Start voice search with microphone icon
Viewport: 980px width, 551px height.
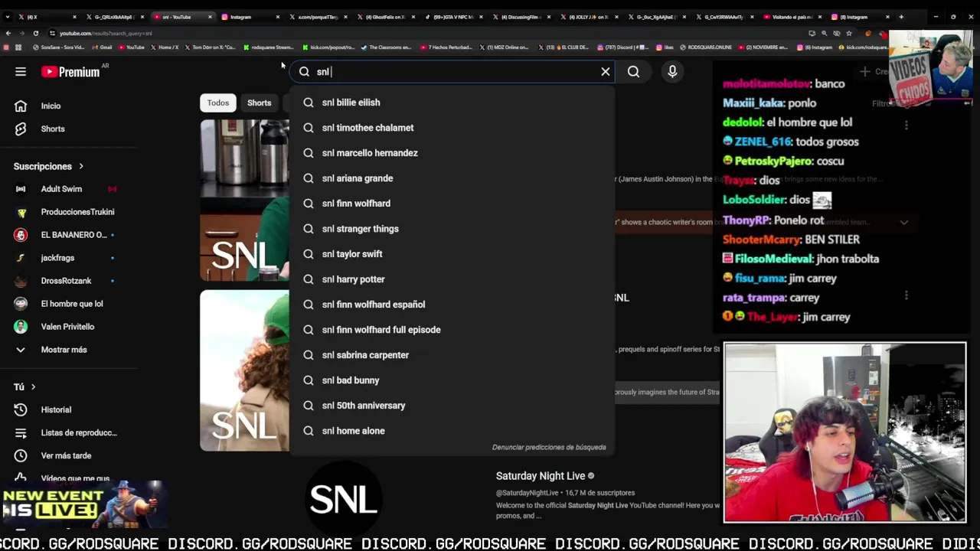(672, 71)
